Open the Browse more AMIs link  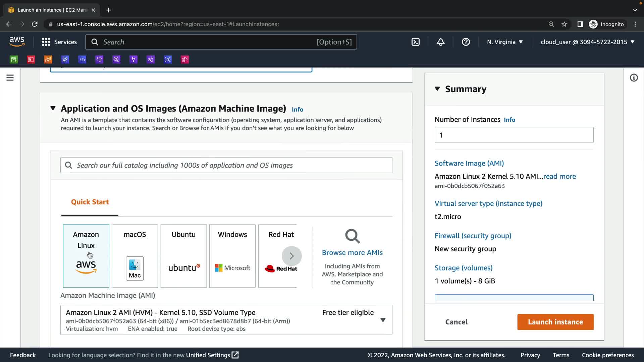coord(352,253)
